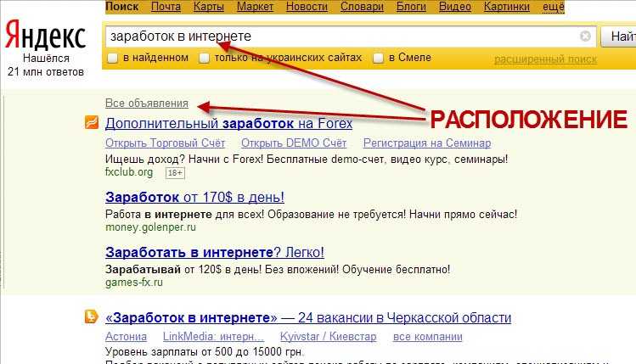Tick the 'в найденном' checkbox
The width and height of the screenshot is (636, 364).
(112, 58)
